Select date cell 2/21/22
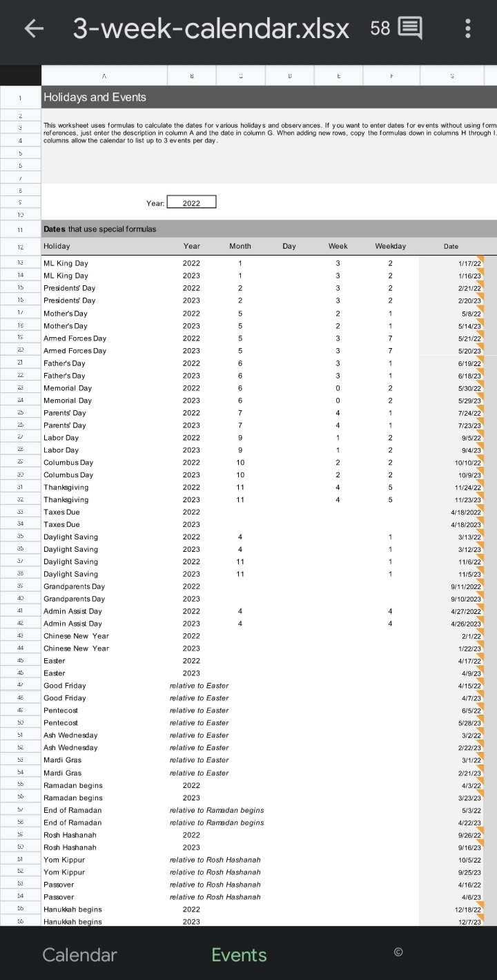This screenshot has width=497, height=980. [x=452, y=288]
